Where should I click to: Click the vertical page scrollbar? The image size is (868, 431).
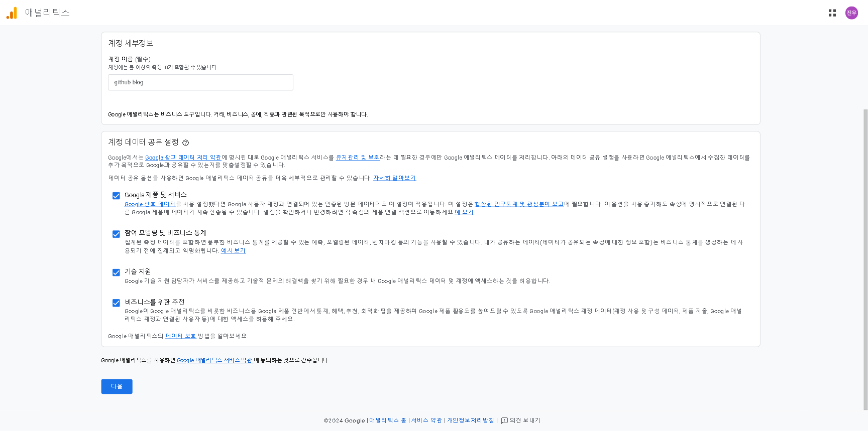point(865,259)
